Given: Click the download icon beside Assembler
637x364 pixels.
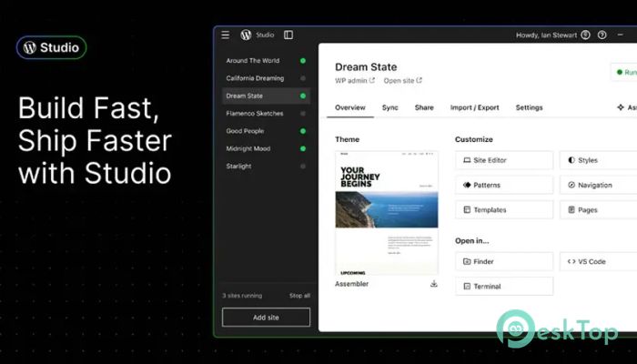Looking at the screenshot, I should pyautogui.click(x=434, y=284).
